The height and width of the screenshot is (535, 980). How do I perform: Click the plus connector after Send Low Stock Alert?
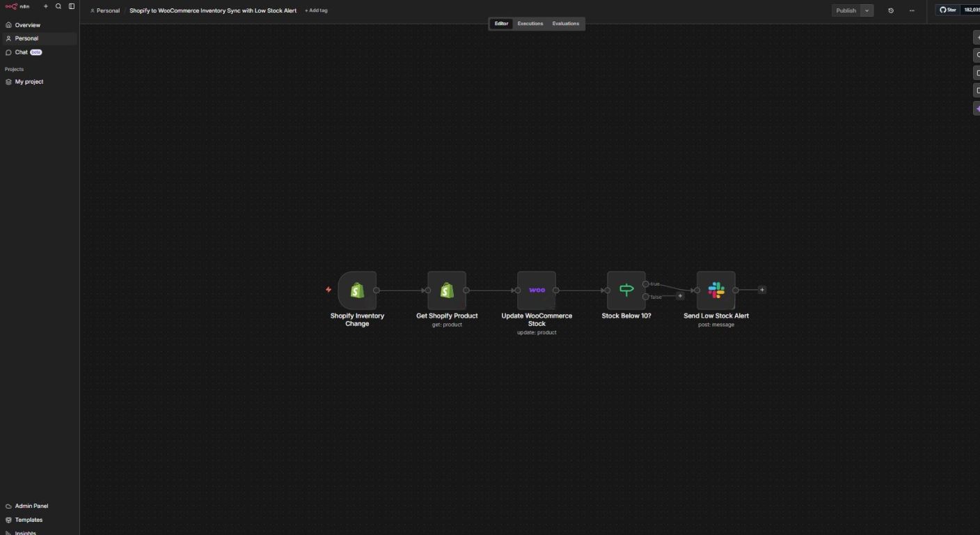click(761, 289)
